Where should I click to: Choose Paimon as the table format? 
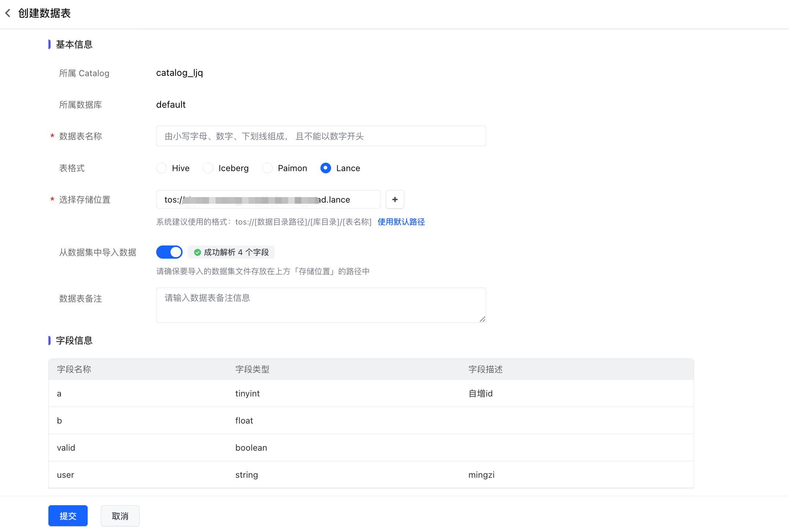(267, 168)
